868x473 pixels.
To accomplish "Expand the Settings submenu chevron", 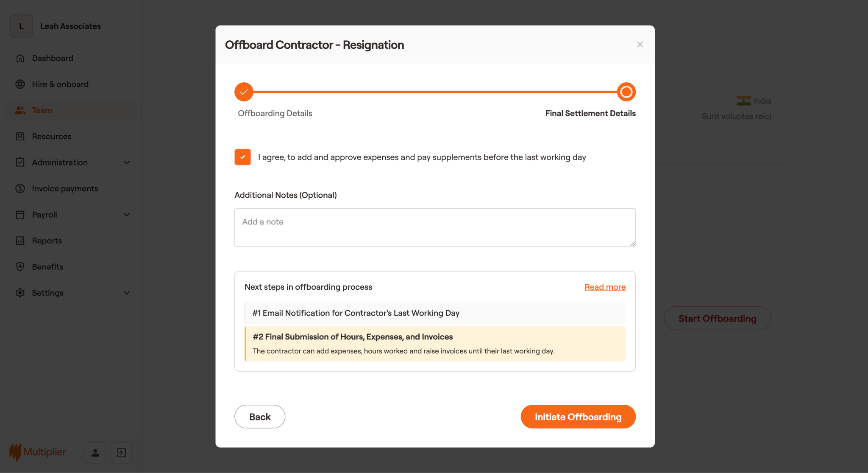I will pos(127,293).
